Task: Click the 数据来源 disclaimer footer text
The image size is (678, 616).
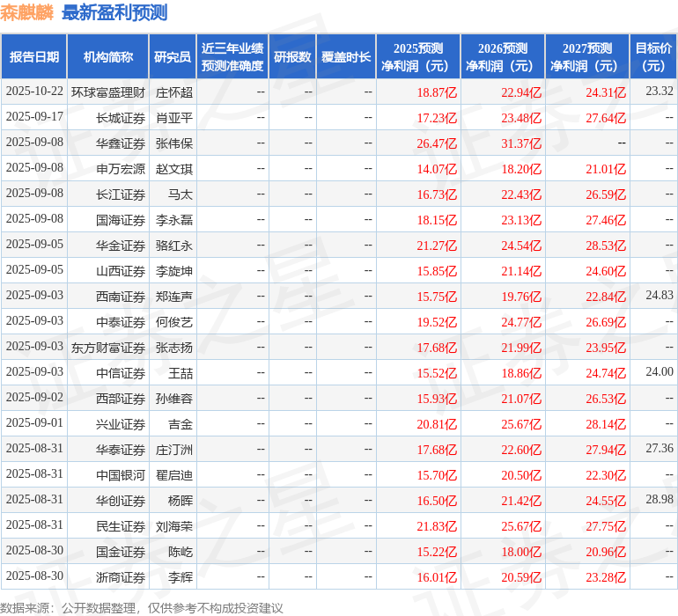Action: click(x=142, y=608)
